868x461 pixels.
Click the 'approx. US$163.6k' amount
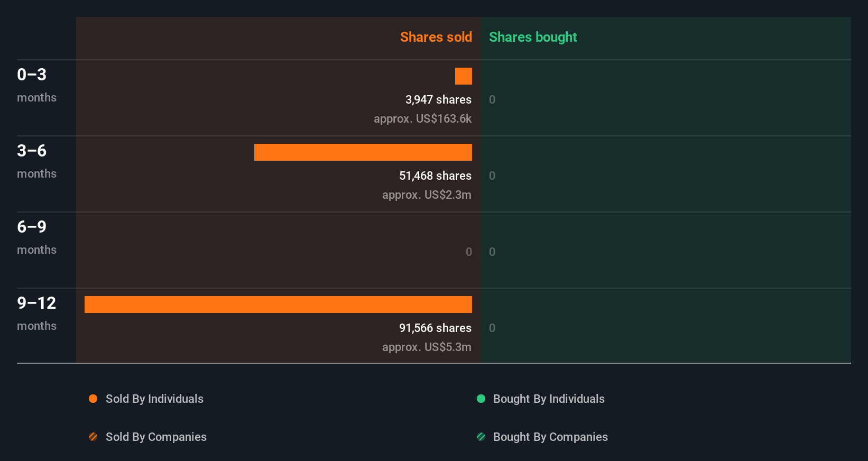[422, 118]
